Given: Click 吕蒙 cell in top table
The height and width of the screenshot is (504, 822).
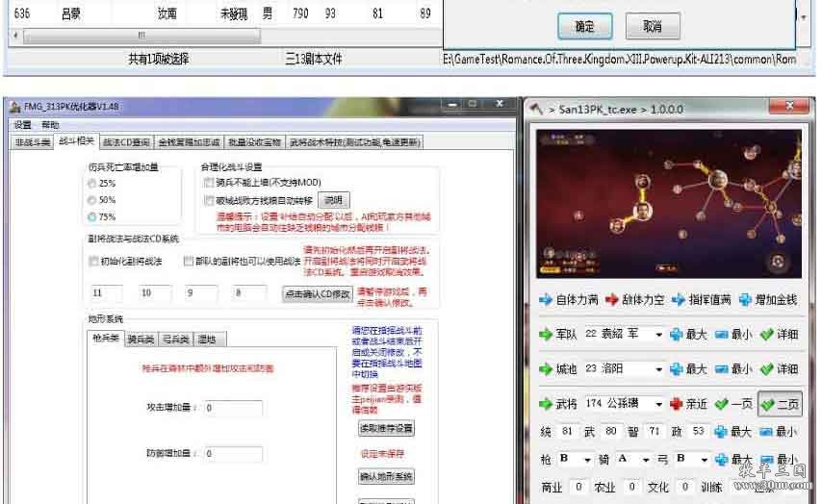Looking at the screenshot, I should [x=71, y=13].
